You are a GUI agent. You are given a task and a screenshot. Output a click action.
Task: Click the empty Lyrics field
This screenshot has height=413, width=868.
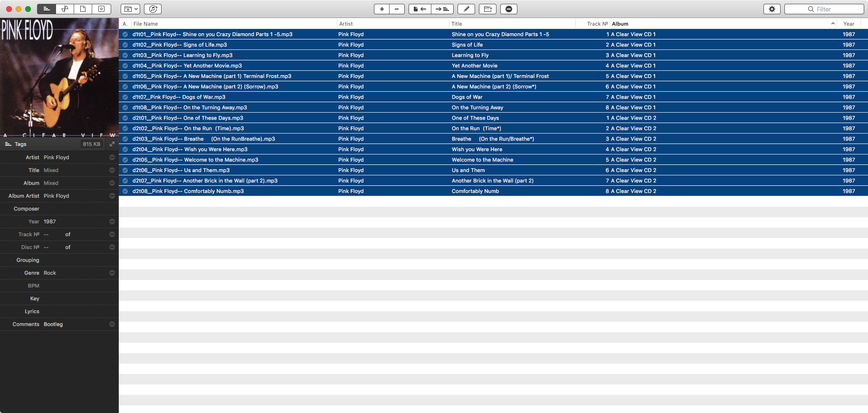click(75, 311)
